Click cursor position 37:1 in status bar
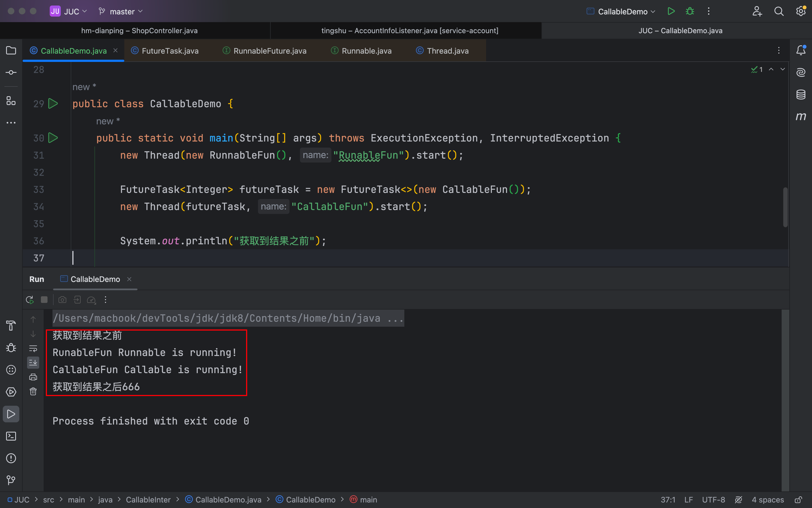 [x=668, y=500]
